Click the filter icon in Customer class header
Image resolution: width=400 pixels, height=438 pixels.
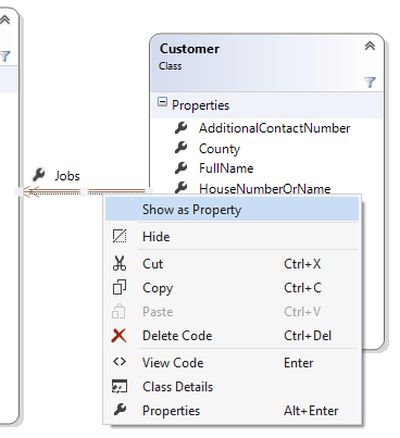tap(370, 82)
